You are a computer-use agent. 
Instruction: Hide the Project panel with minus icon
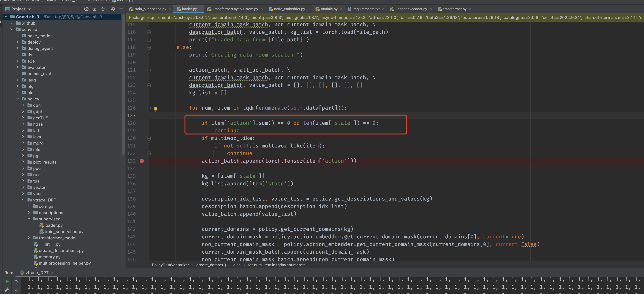pos(122,9)
